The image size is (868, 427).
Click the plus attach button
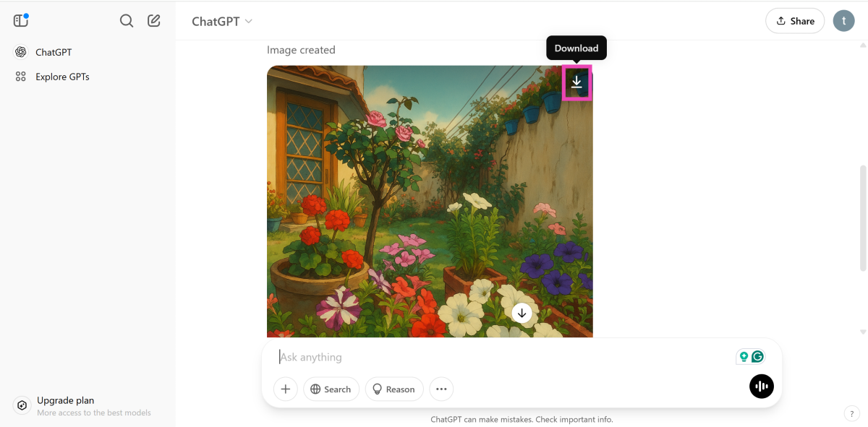click(286, 389)
